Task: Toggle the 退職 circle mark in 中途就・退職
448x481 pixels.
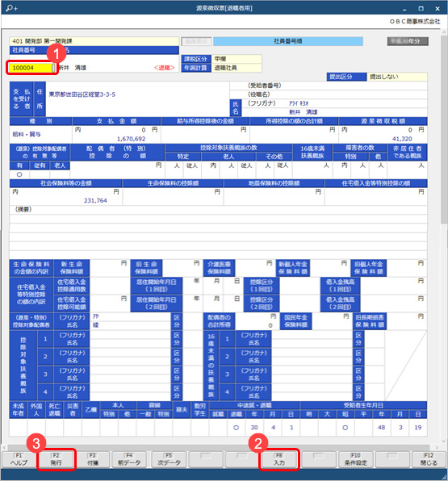Action: (236, 427)
